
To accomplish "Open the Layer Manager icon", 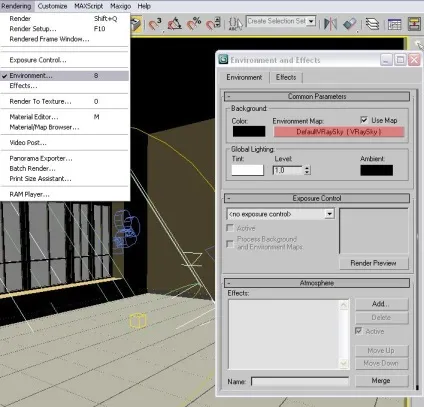I will click(372, 24).
